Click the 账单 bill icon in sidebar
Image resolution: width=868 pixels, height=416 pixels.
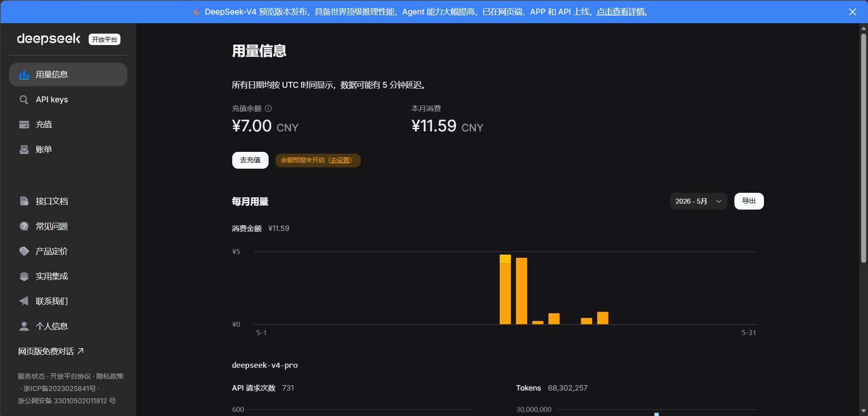pos(24,150)
